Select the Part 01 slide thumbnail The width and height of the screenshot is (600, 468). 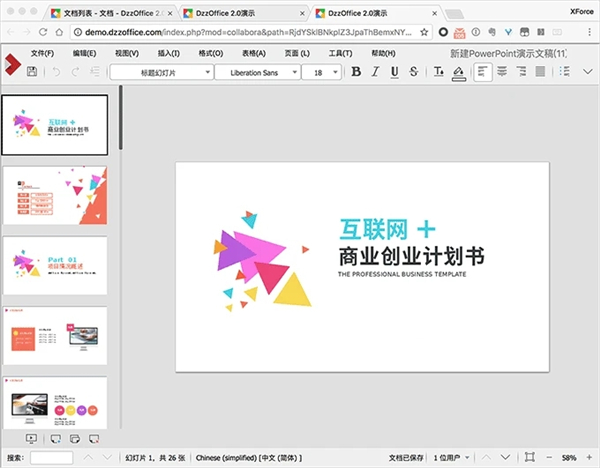tap(56, 265)
